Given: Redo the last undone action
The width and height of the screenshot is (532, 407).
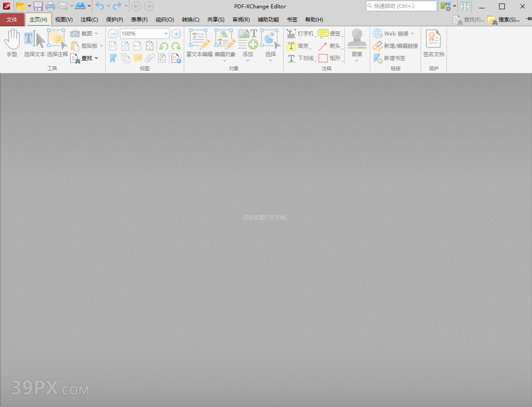Looking at the screenshot, I should [x=117, y=6].
